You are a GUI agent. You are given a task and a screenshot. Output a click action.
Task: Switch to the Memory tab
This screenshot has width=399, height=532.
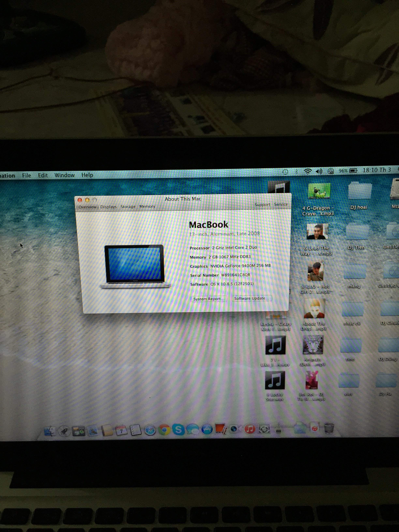click(147, 206)
